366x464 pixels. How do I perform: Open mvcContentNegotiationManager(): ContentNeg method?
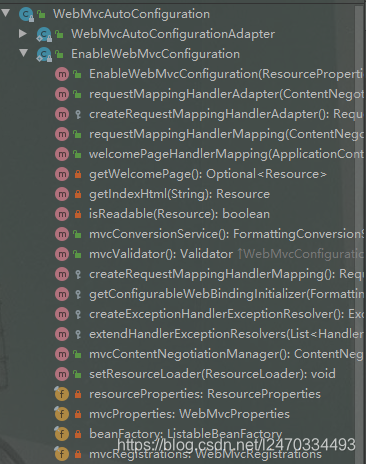pyautogui.click(x=226, y=354)
